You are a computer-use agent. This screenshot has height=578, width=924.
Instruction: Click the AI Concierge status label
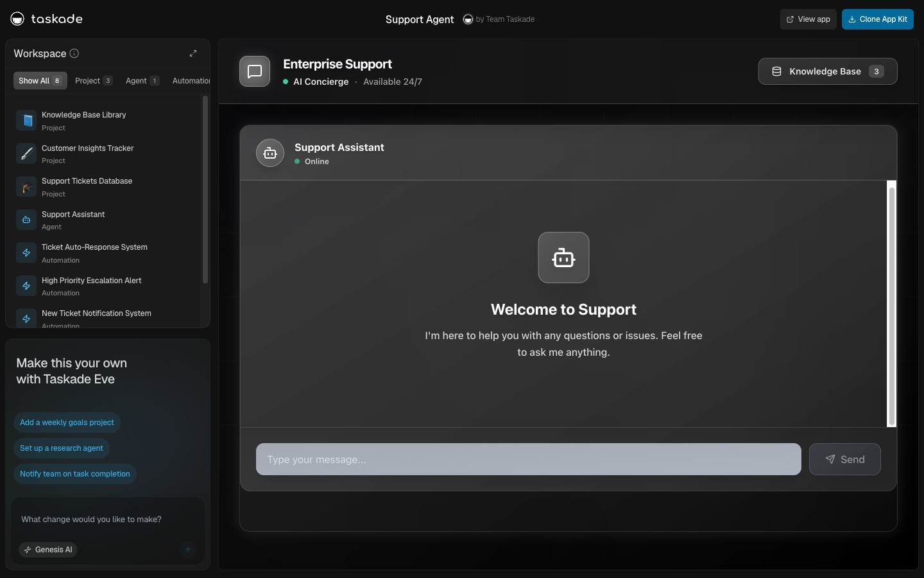tap(321, 82)
